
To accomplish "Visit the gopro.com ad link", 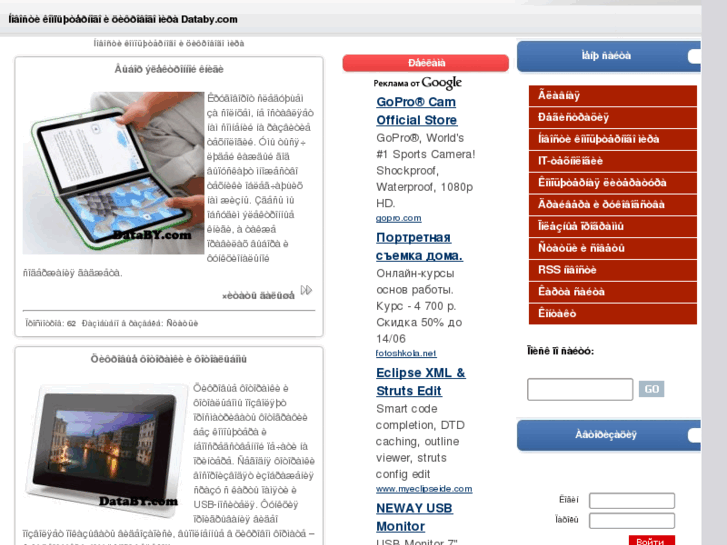I will pos(398,218).
